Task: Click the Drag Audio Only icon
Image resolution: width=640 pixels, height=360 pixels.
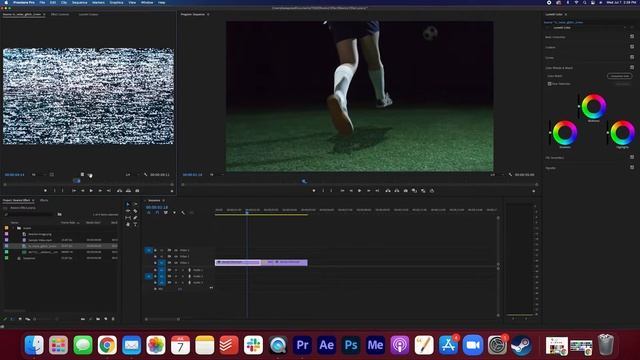Action: [89, 175]
